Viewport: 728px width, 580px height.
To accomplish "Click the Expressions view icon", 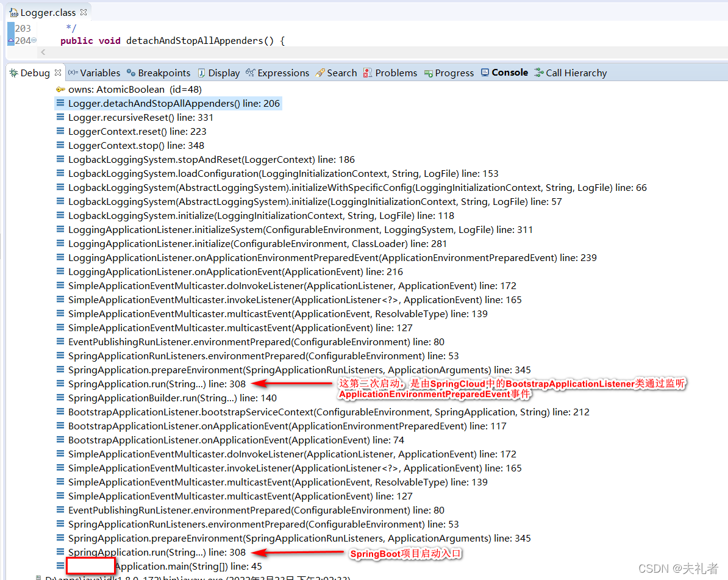I will click(249, 73).
